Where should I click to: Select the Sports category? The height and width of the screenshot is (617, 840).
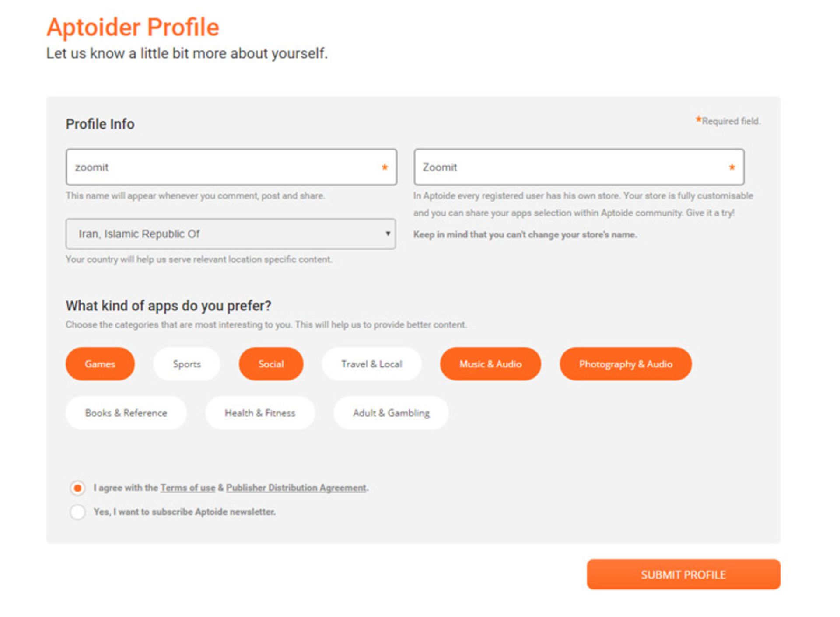tap(187, 364)
